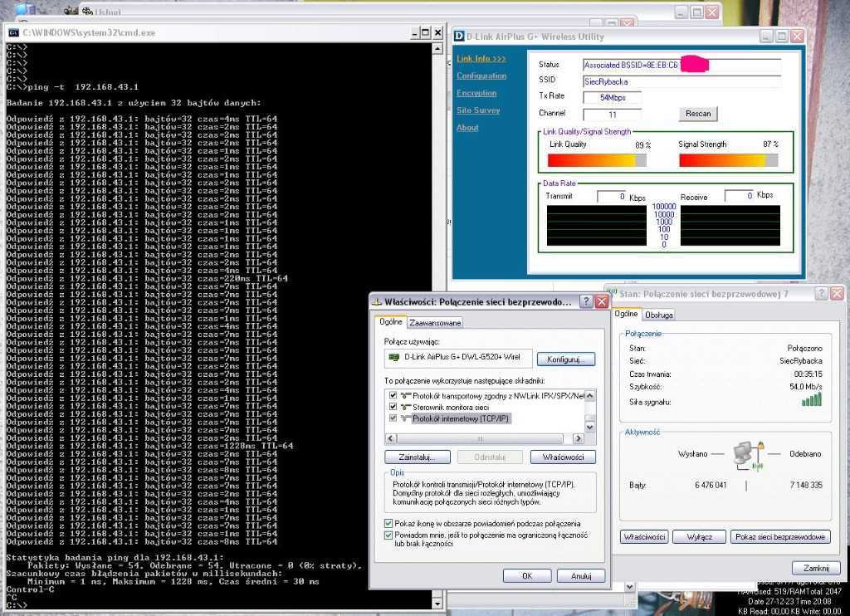
Task: Toggle the Protokół internetowy TCP/IP checkbox
Action: click(393, 418)
